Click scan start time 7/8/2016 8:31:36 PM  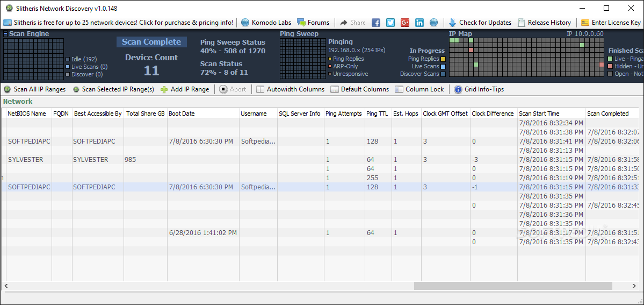pos(551,214)
